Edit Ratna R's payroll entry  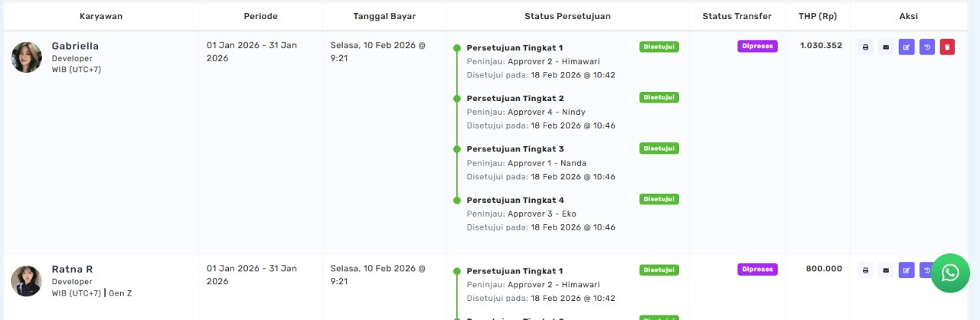pyautogui.click(x=906, y=270)
